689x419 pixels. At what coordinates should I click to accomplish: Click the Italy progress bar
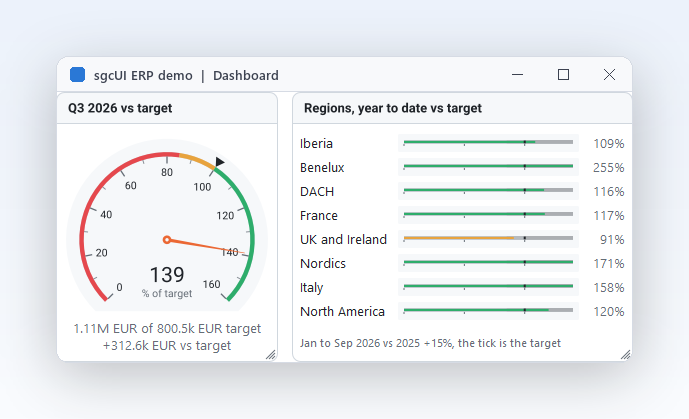point(488,286)
